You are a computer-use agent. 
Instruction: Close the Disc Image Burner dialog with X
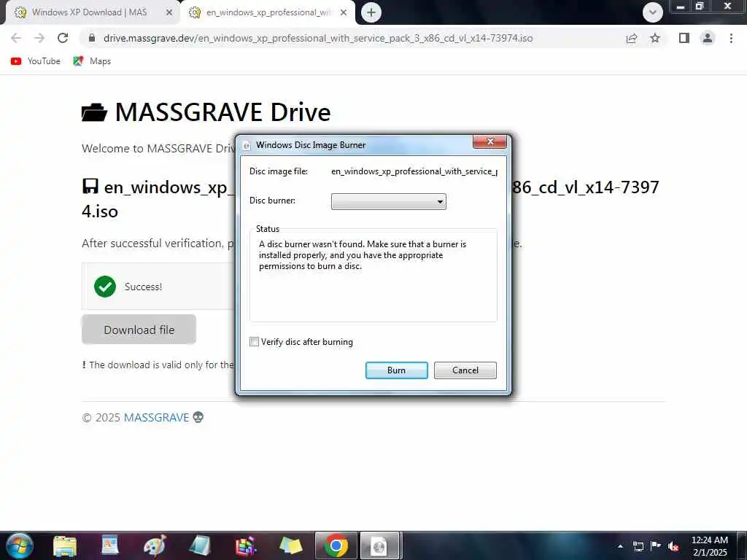(x=489, y=141)
